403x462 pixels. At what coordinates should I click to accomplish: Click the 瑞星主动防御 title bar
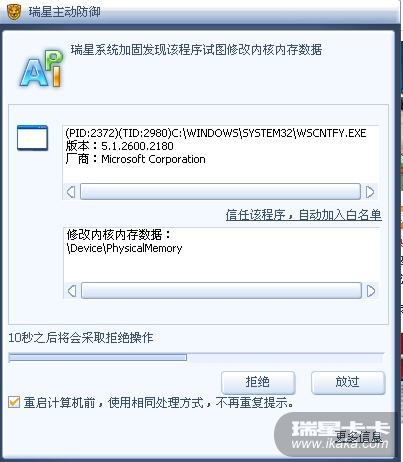[200, 12]
